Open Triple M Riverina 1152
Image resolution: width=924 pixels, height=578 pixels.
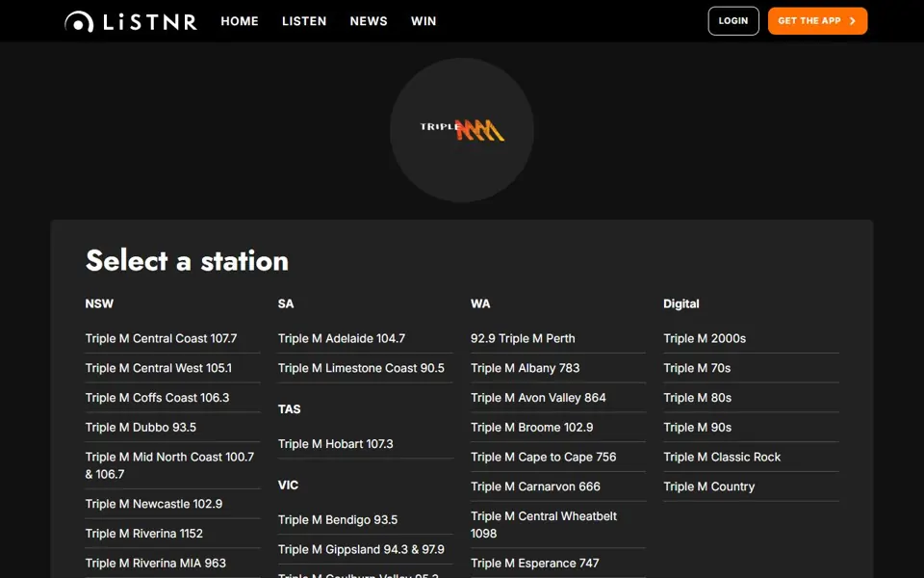[143, 533]
